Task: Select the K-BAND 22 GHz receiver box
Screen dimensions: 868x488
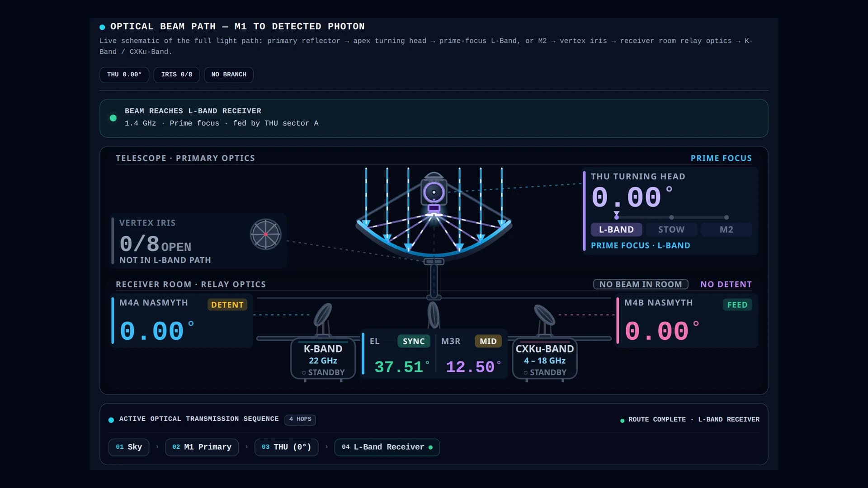Action: (x=323, y=359)
